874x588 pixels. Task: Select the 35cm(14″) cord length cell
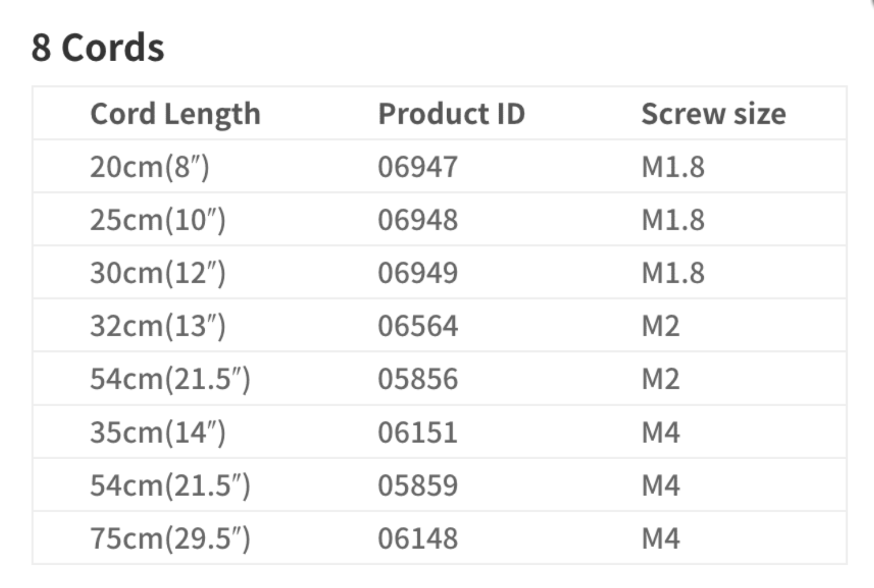[x=157, y=433]
